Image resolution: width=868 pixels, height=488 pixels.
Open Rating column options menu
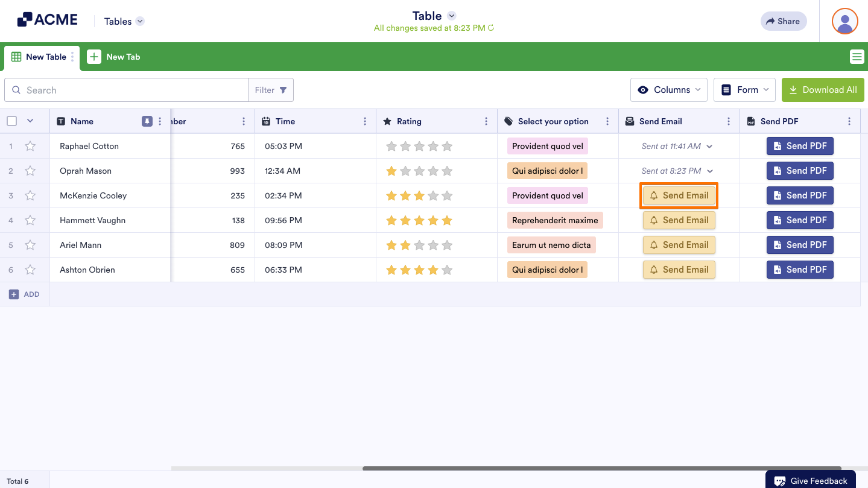click(x=486, y=121)
